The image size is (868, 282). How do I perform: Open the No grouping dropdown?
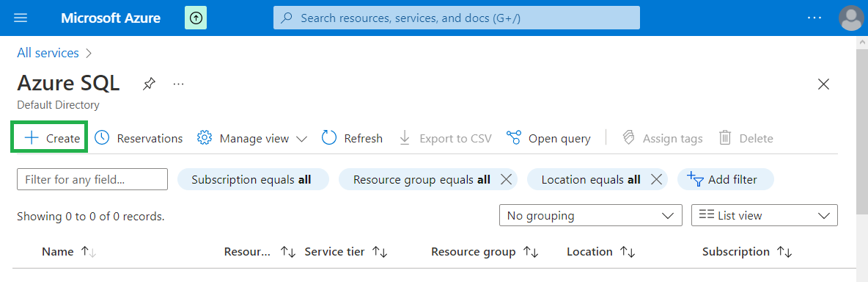[x=591, y=215]
